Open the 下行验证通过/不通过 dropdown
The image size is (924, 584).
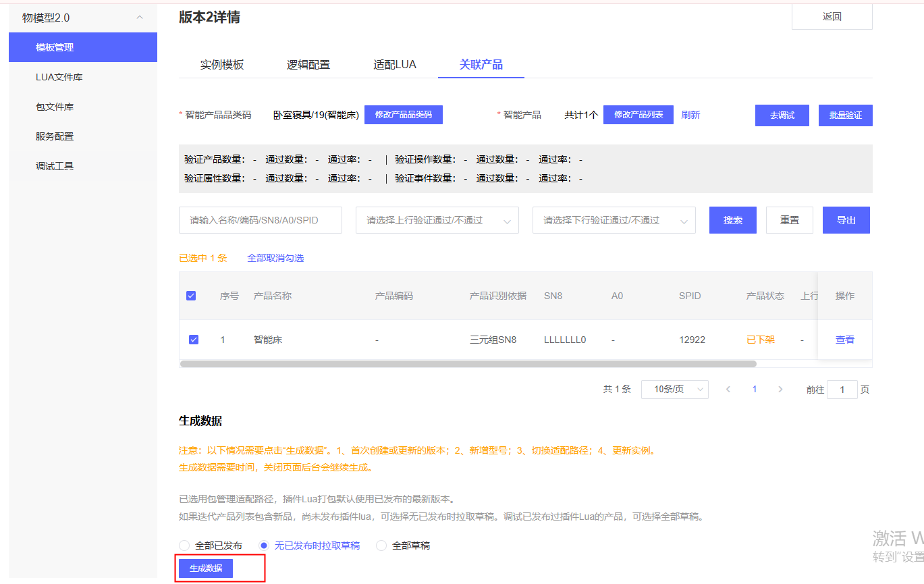coord(614,220)
